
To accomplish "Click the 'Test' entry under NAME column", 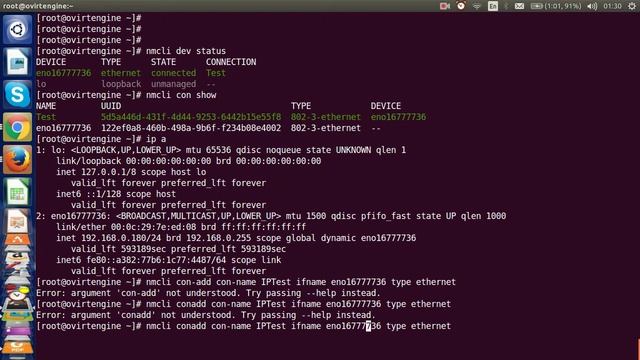I will (x=46, y=117).
